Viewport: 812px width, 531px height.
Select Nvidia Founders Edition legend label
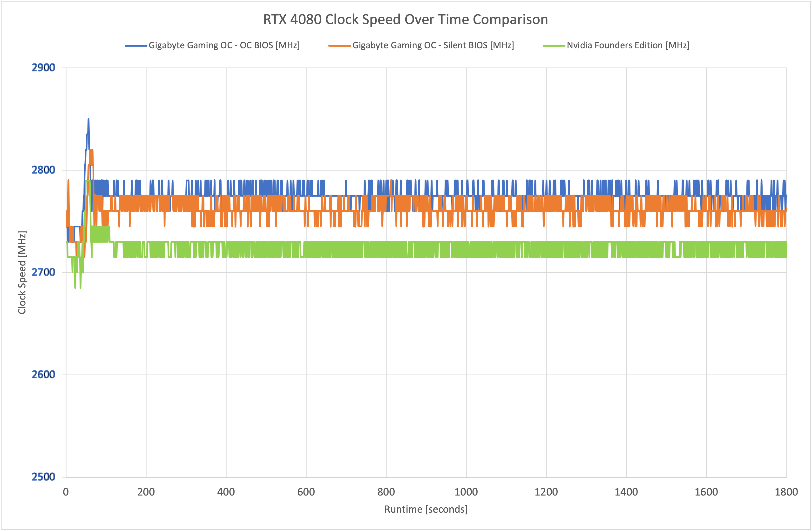tap(628, 45)
